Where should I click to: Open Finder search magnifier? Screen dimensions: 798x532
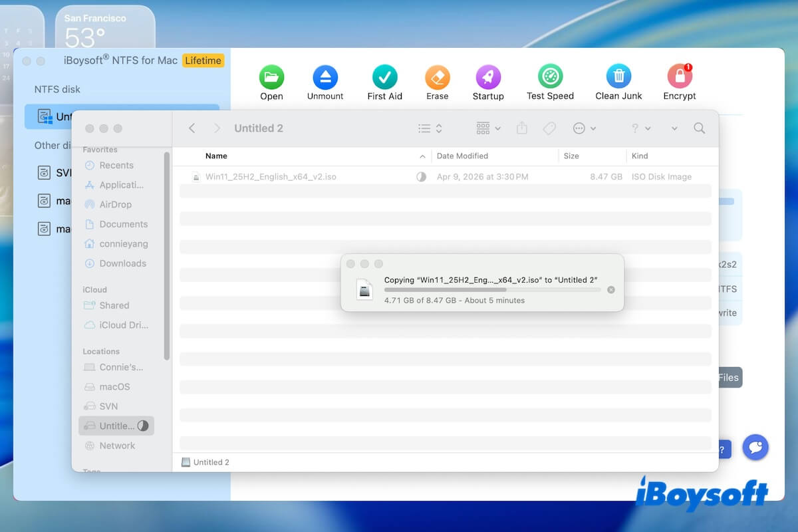(x=699, y=128)
